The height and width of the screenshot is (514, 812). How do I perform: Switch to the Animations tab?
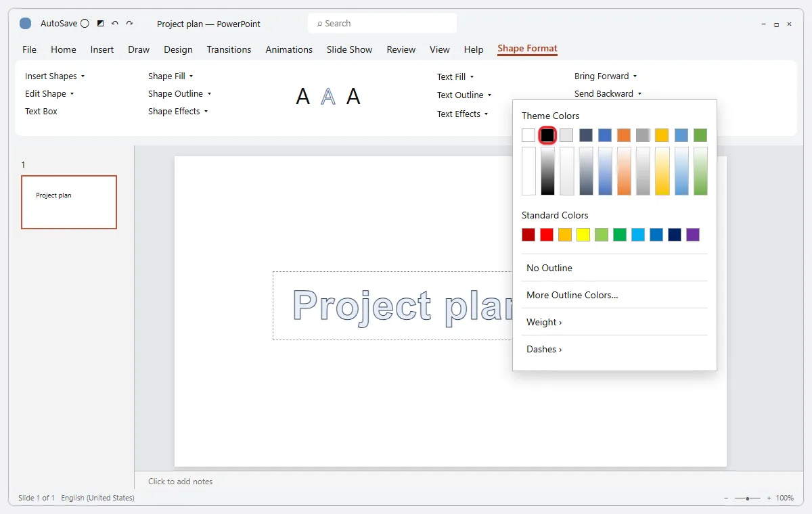(289, 49)
